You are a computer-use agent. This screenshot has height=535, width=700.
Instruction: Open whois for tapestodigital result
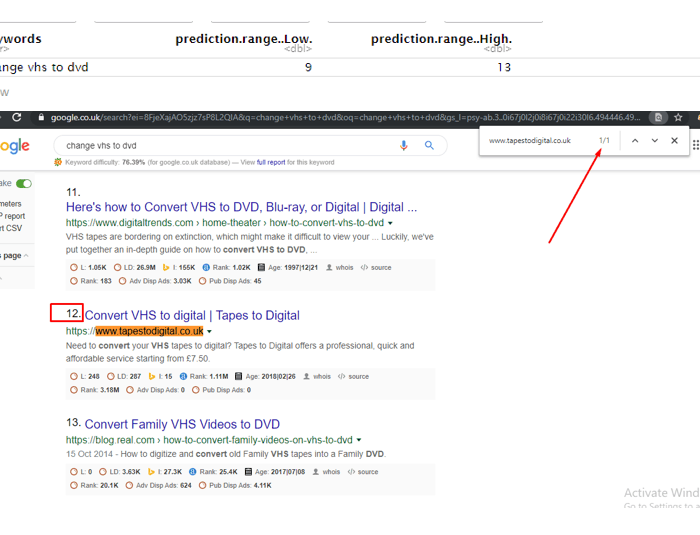tap(317, 376)
